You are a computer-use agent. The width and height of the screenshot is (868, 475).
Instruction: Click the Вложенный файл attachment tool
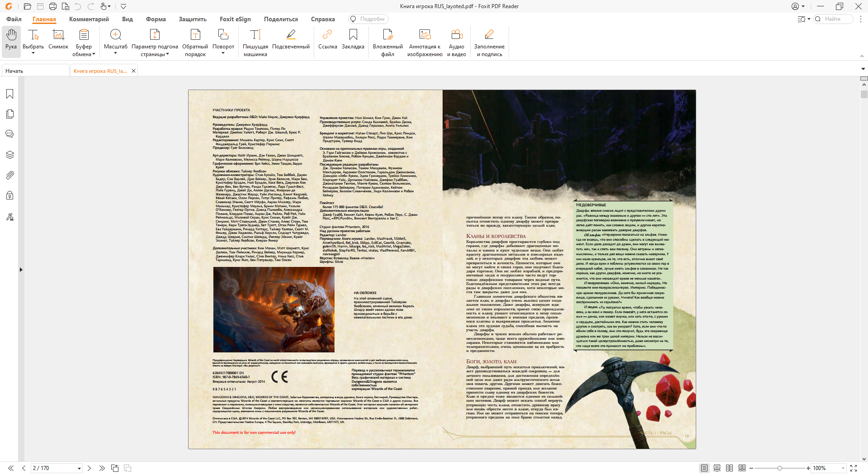coord(388,43)
